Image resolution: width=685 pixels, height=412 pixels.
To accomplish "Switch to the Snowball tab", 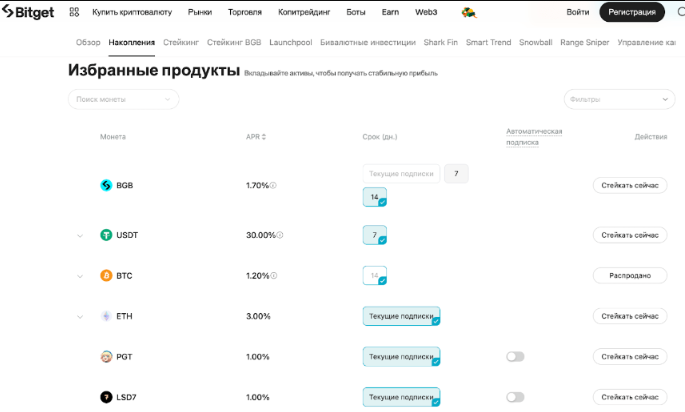I will coord(536,42).
